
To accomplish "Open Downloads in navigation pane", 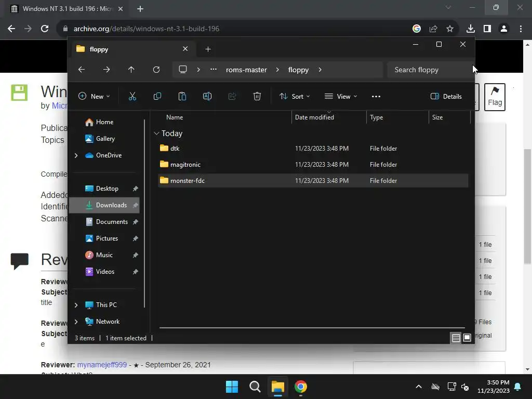I will (x=104, y=205).
